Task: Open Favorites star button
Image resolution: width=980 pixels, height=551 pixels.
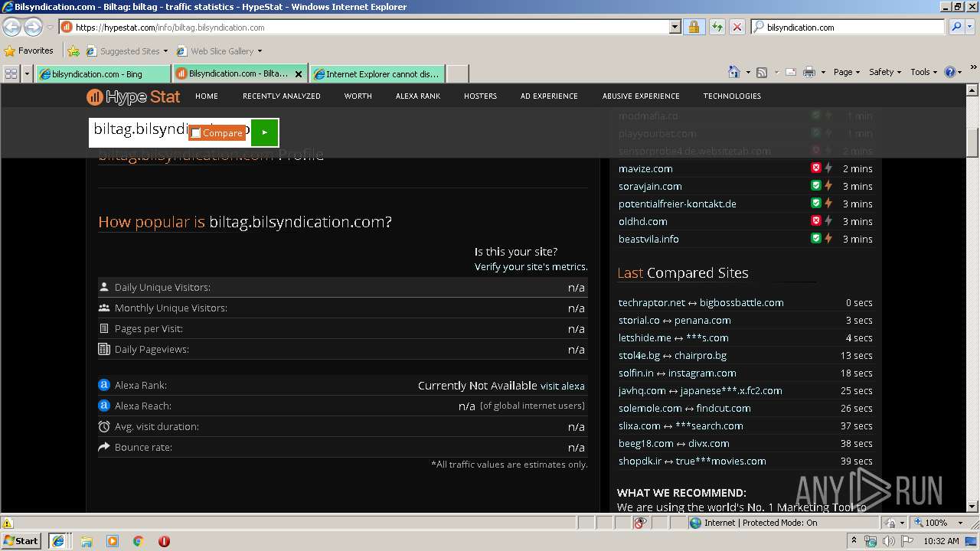Action: point(29,51)
